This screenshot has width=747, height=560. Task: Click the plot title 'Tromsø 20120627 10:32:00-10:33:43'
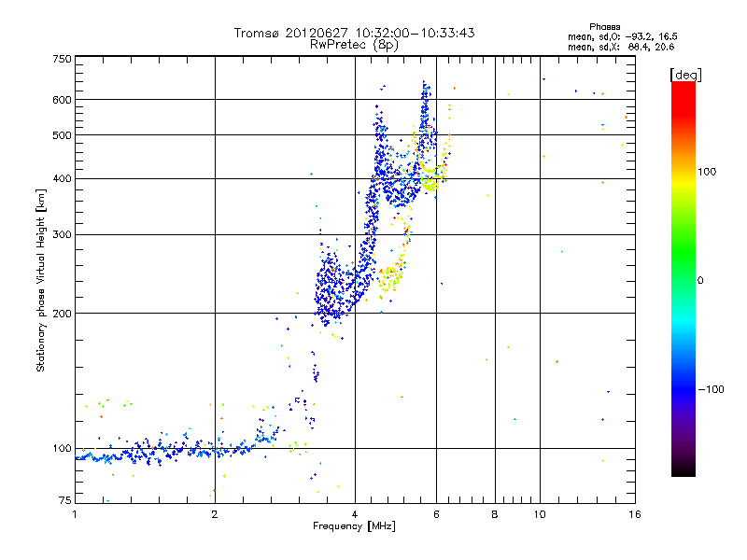(x=354, y=33)
